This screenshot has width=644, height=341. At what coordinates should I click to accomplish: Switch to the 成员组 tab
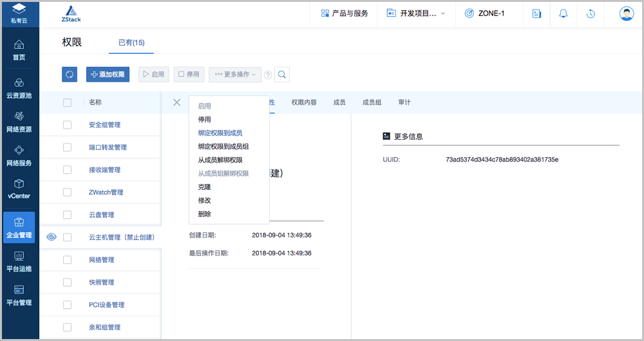coord(372,102)
